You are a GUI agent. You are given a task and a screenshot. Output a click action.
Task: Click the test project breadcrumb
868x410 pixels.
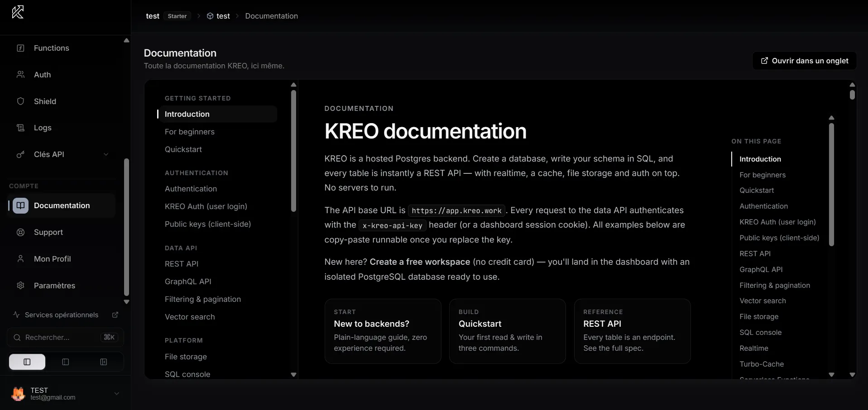coord(223,16)
